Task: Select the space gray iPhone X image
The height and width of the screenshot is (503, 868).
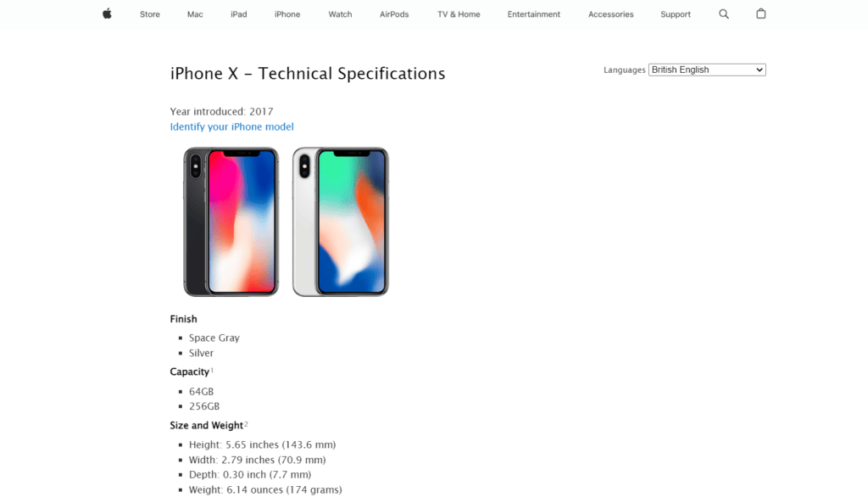Action: click(x=230, y=221)
